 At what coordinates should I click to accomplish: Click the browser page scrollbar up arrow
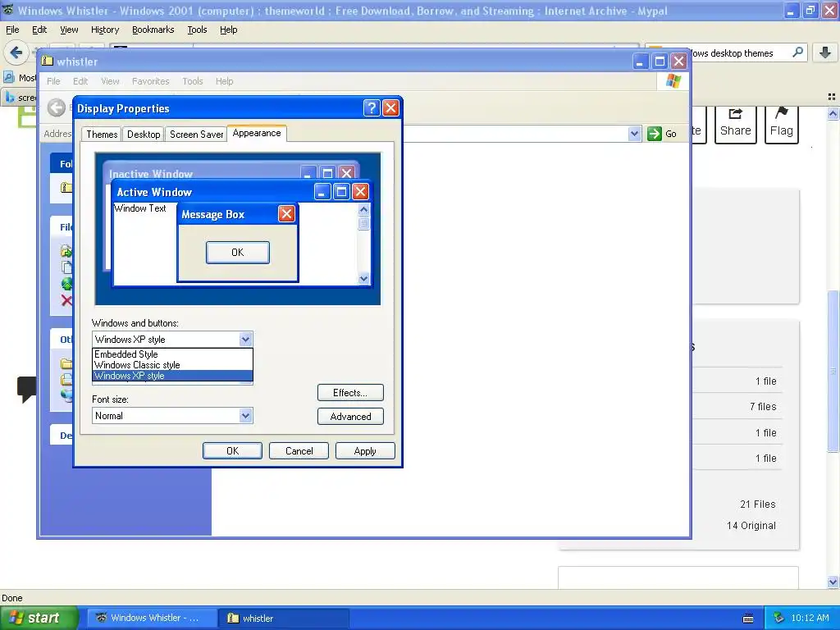coord(833,113)
